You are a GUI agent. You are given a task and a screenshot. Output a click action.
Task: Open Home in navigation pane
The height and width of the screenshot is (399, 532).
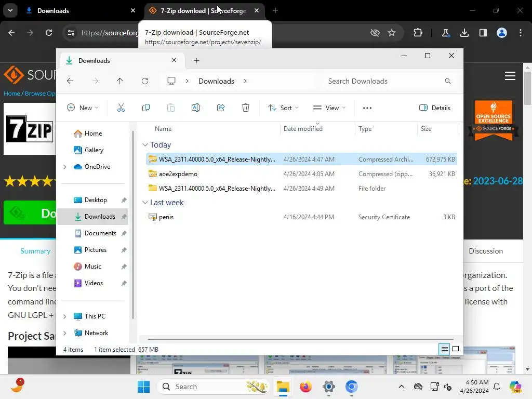point(93,134)
